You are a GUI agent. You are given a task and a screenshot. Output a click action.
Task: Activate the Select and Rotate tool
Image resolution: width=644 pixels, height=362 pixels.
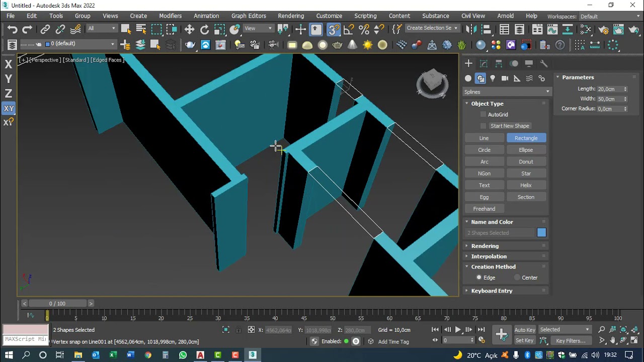(204, 30)
